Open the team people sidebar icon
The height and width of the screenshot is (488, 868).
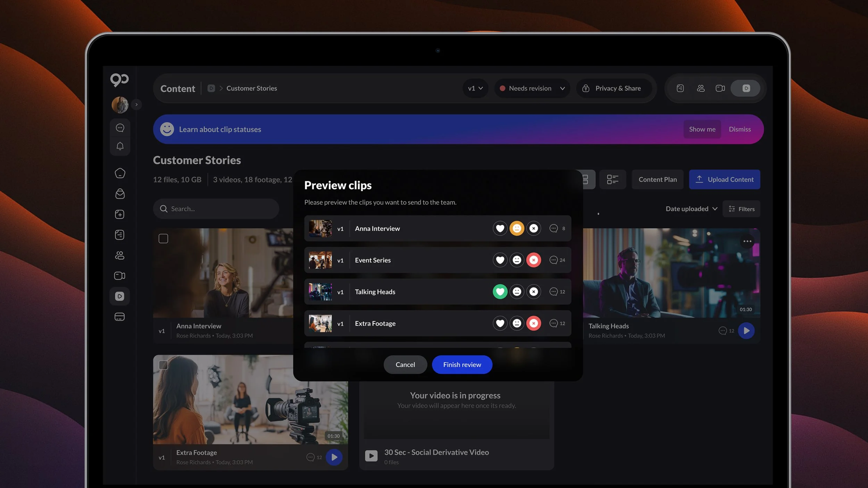[x=120, y=255]
